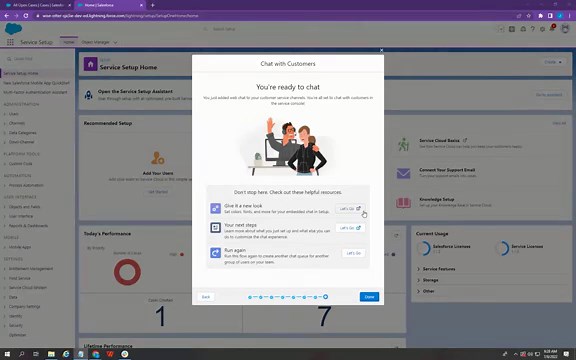Open the notifications bell icon
Screen dimensions: 576x360
[552, 29]
